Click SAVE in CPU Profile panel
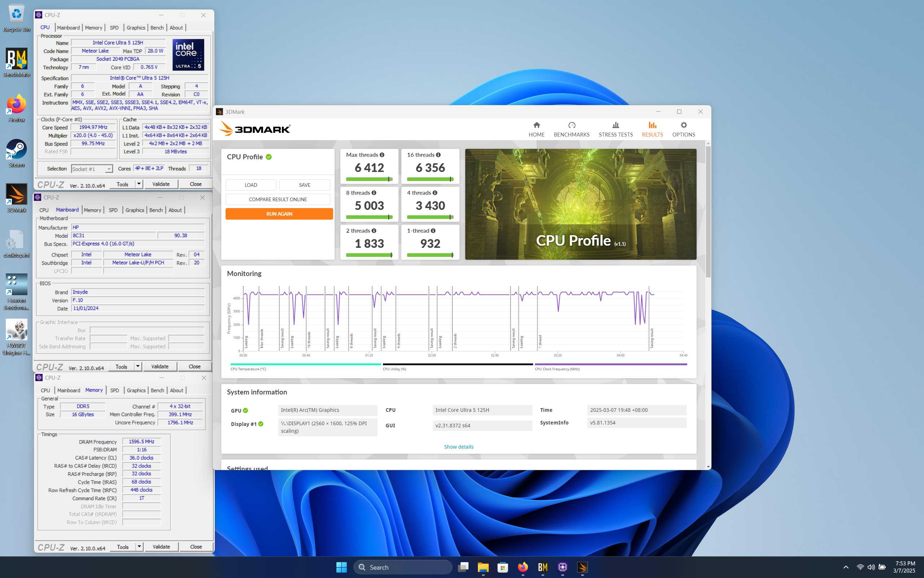 305,185
